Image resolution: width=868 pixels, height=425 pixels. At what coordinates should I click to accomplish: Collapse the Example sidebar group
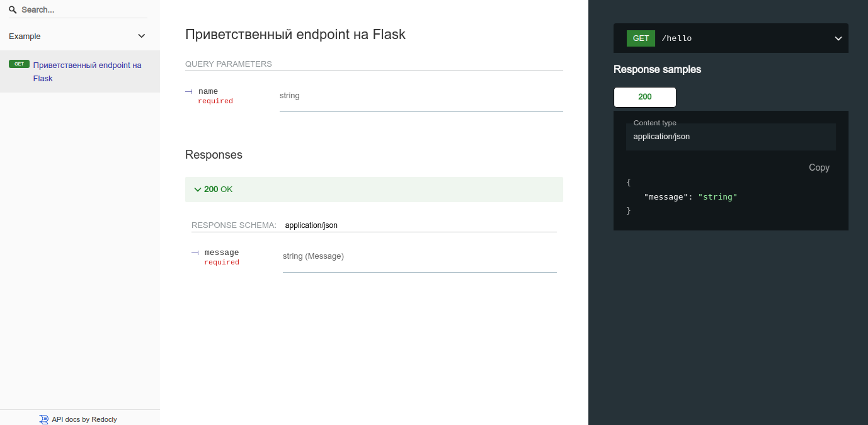click(142, 37)
